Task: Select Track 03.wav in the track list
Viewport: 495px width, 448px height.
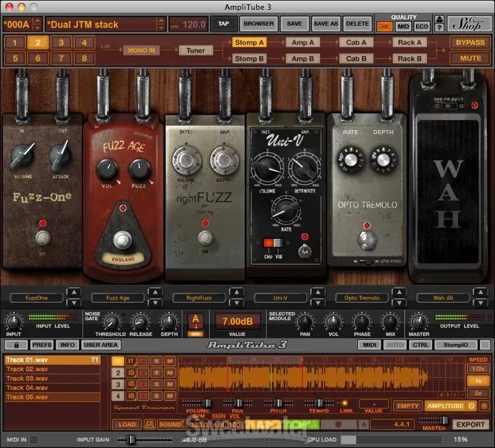Action: coord(28,379)
